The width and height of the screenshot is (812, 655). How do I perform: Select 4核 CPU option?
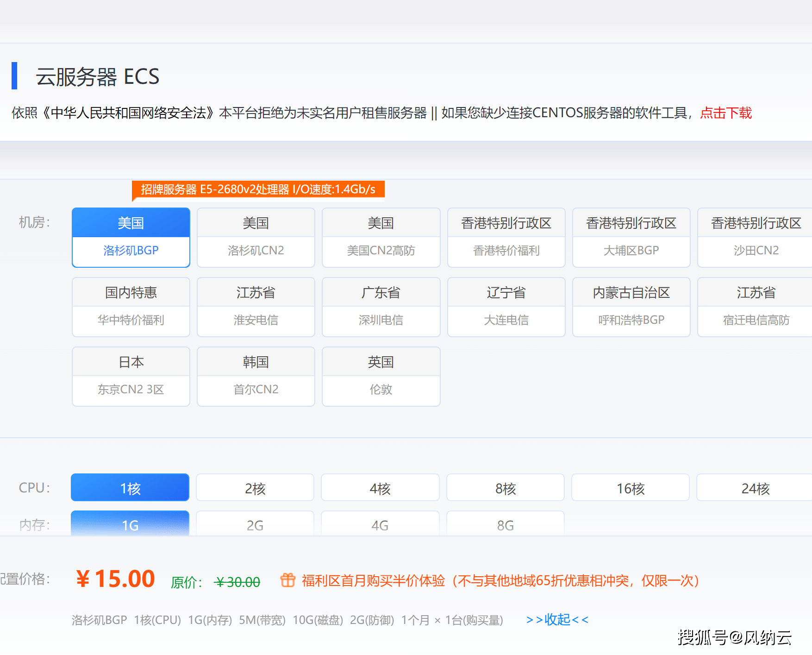380,487
